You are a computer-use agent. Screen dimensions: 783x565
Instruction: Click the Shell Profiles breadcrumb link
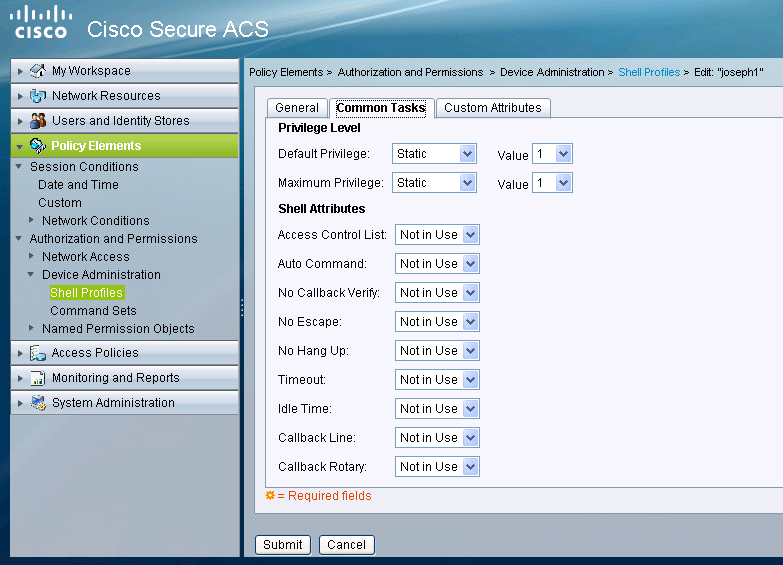click(x=649, y=72)
